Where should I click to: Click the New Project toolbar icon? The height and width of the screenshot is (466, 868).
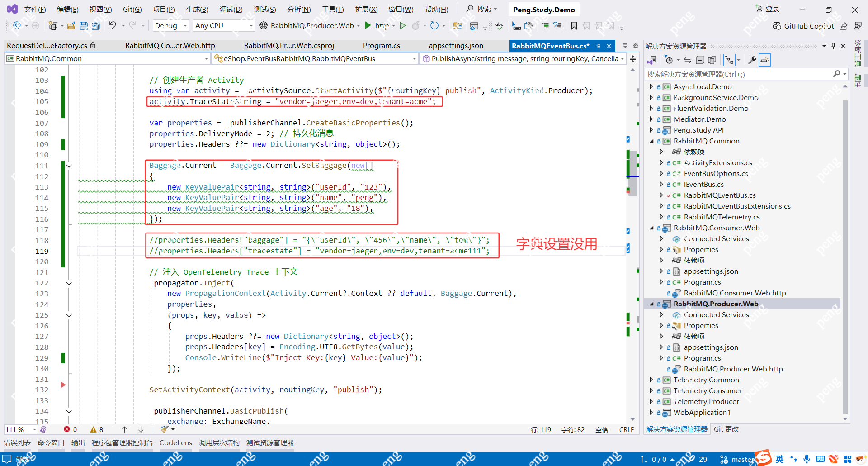click(x=53, y=26)
